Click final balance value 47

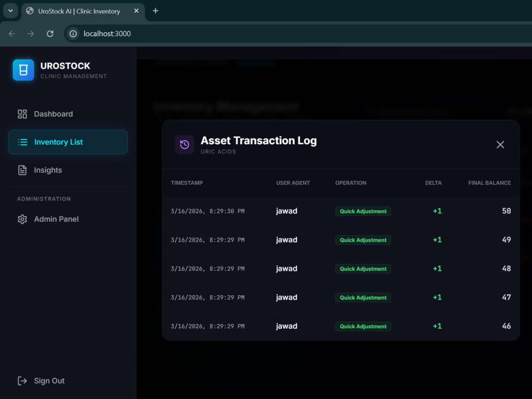coord(506,297)
